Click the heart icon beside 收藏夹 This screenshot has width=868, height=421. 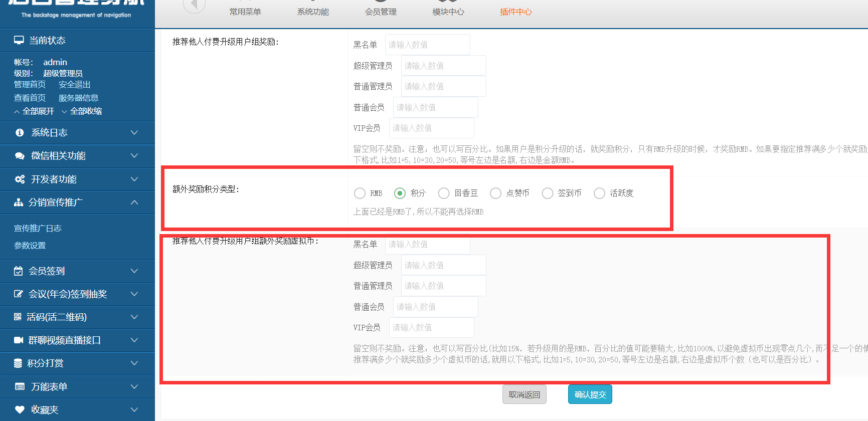click(x=20, y=410)
